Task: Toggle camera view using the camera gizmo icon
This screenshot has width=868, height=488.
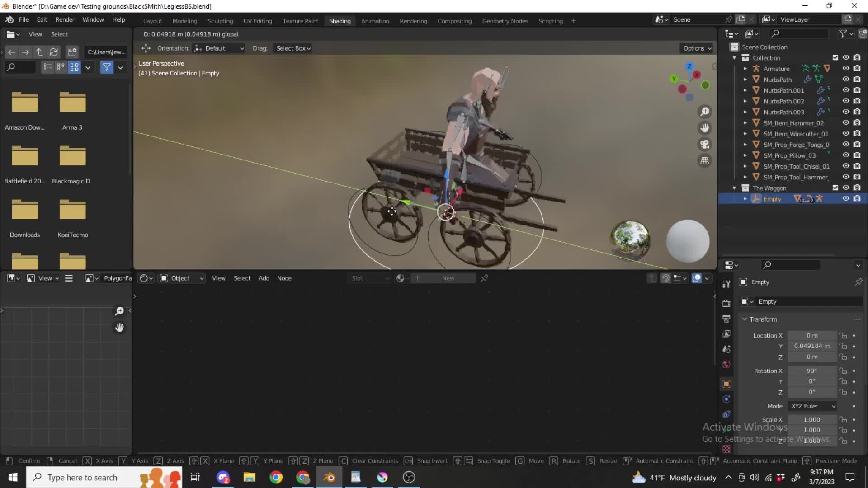Action: pos(705,144)
